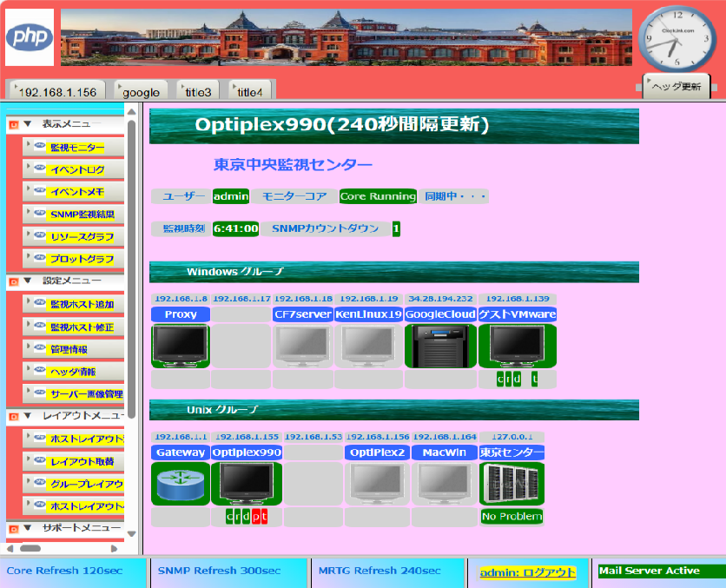
Task: Toggle the 'r' indicator under Optiplex990
Action: [x=239, y=516]
